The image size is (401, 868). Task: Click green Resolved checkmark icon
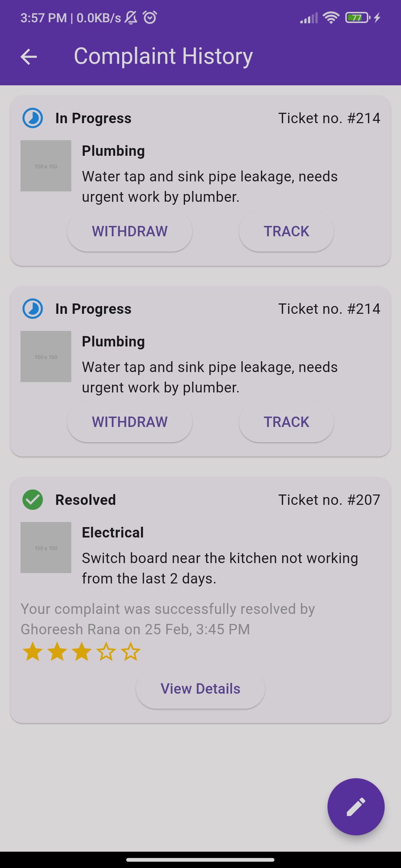tap(33, 500)
